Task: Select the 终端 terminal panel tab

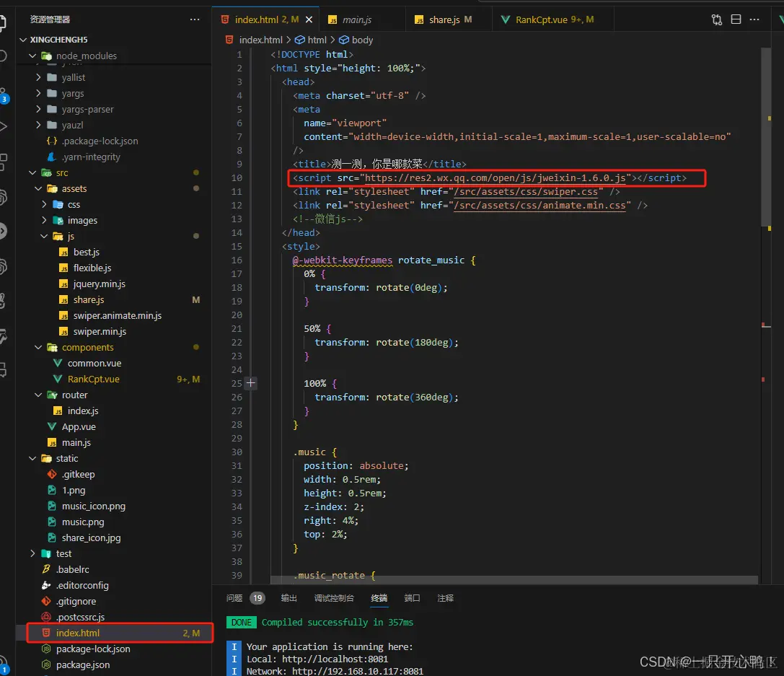Action: [x=379, y=598]
